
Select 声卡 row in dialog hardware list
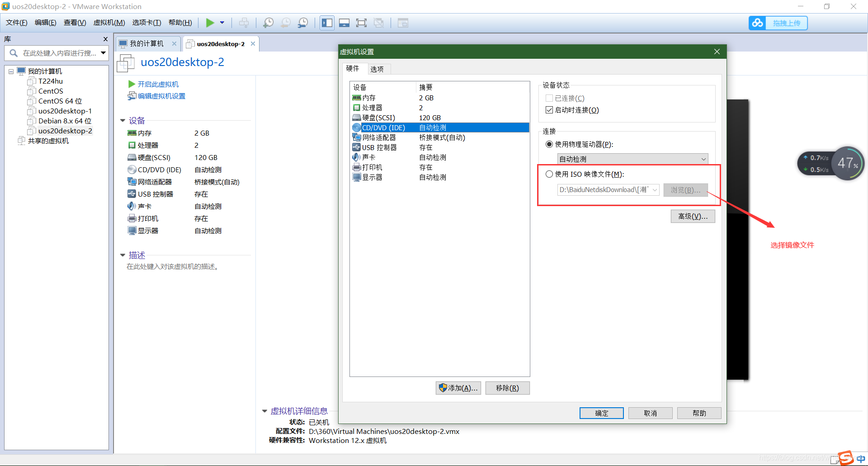pyautogui.click(x=439, y=158)
